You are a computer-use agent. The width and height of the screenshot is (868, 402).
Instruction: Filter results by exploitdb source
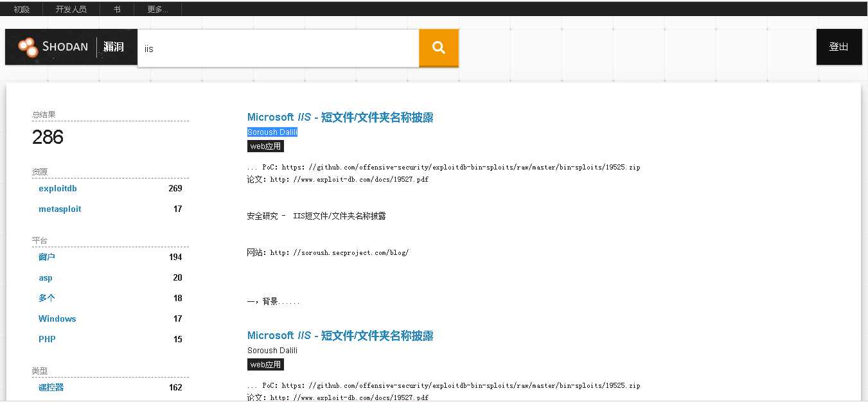(x=58, y=189)
